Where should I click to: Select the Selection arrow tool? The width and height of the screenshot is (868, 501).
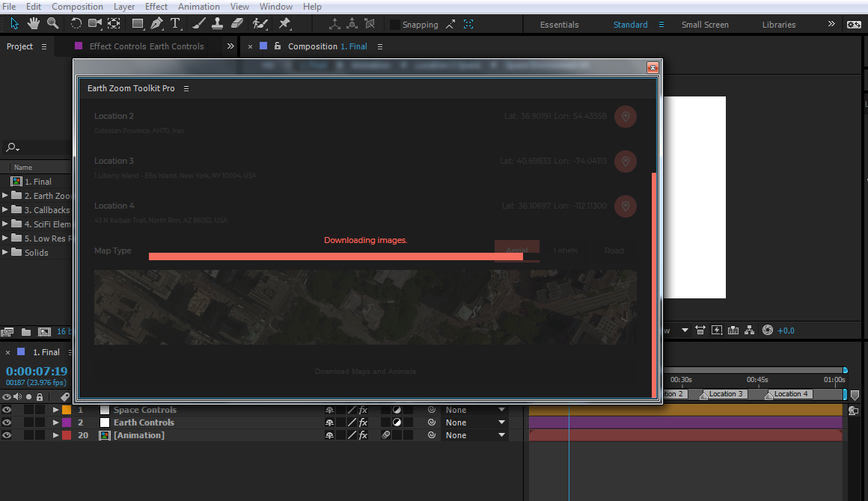point(14,23)
